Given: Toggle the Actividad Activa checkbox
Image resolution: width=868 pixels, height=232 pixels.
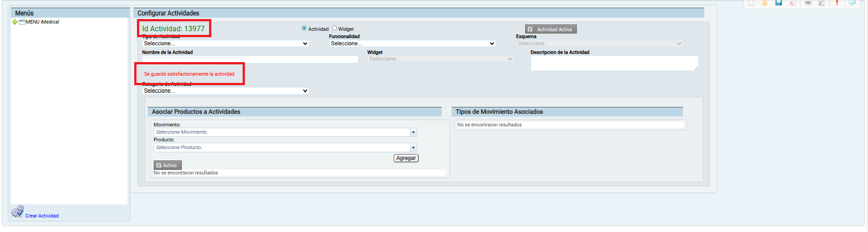Looking at the screenshot, I should [530, 29].
